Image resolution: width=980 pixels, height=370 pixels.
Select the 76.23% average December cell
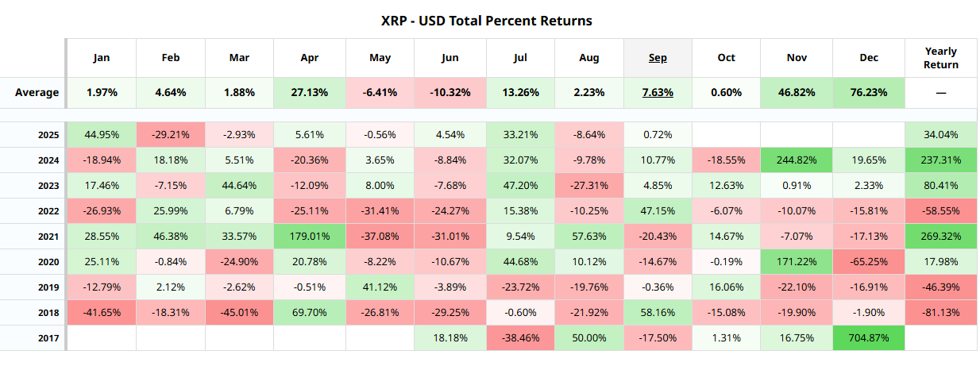(869, 93)
